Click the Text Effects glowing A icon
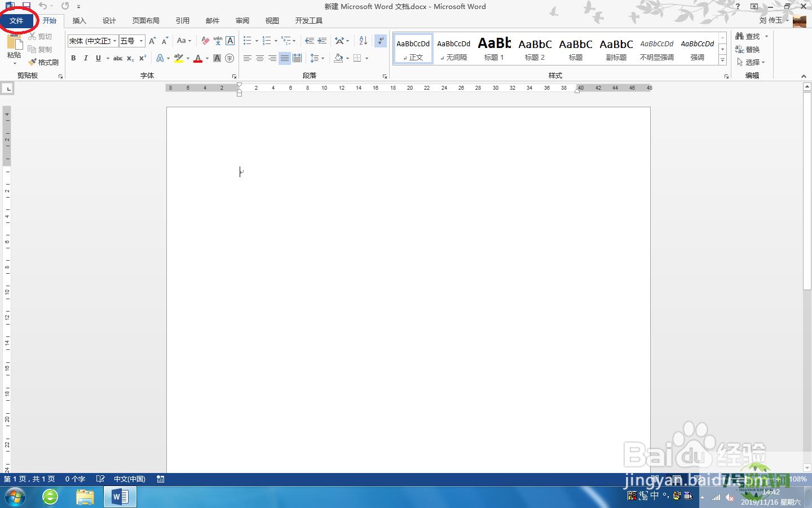The image size is (812, 508). click(160, 58)
